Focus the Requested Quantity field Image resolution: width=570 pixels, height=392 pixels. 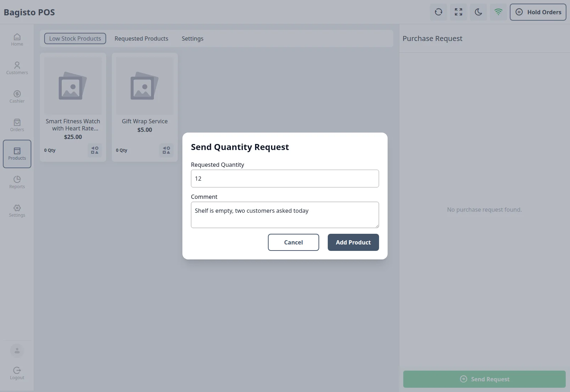point(285,179)
